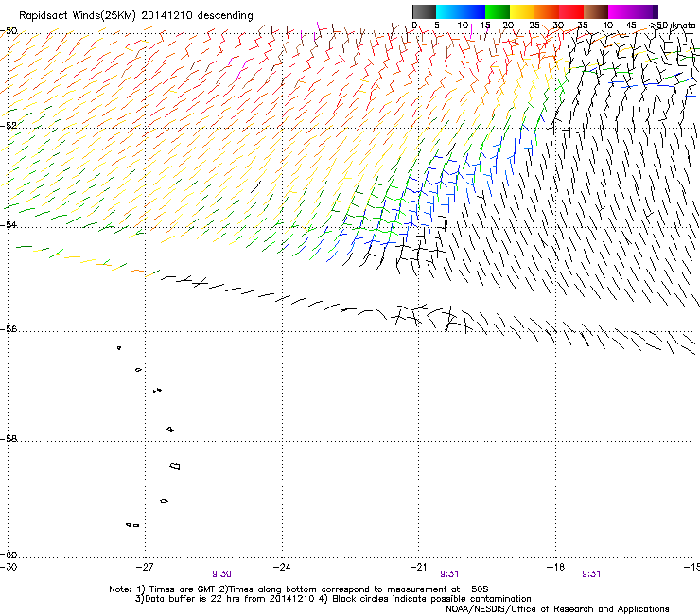Click the -54 latitude axis label
Image resolution: width=700 pixels, height=615 pixels.
[9, 224]
